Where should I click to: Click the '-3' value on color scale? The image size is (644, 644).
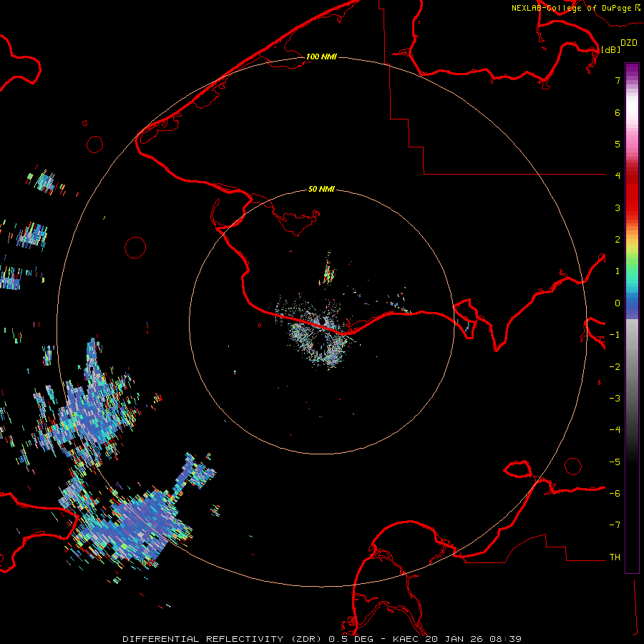coord(615,398)
